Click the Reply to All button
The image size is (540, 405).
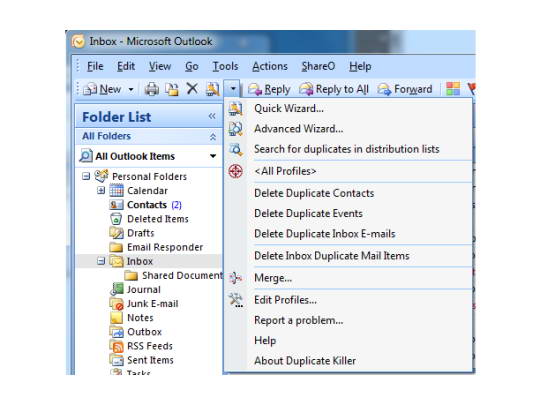tap(334, 89)
